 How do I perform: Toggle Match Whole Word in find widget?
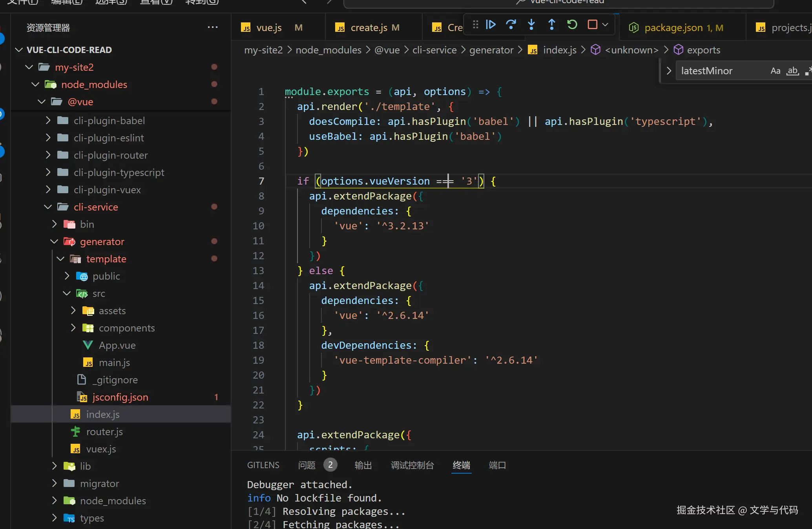pyautogui.click(x=792, y=71)
